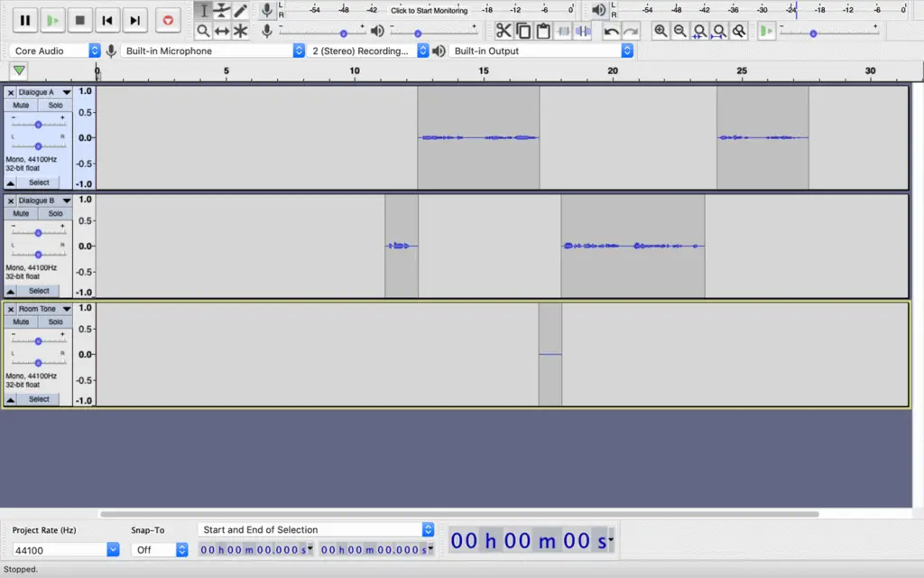Open the Built-in Output device dropdown
The height and width of the screenshot is (578, 924).
coord(541,51)
